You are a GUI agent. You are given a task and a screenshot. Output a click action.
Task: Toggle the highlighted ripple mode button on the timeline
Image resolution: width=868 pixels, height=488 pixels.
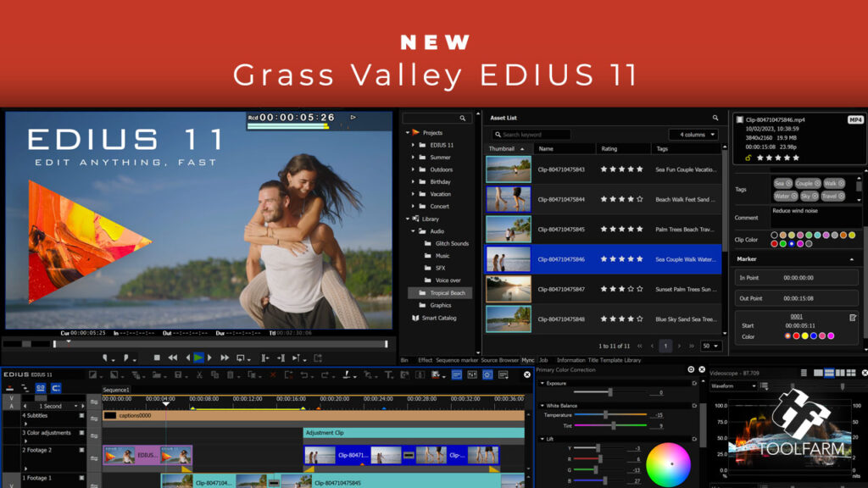pyautogui.click(x=41, y=388)
